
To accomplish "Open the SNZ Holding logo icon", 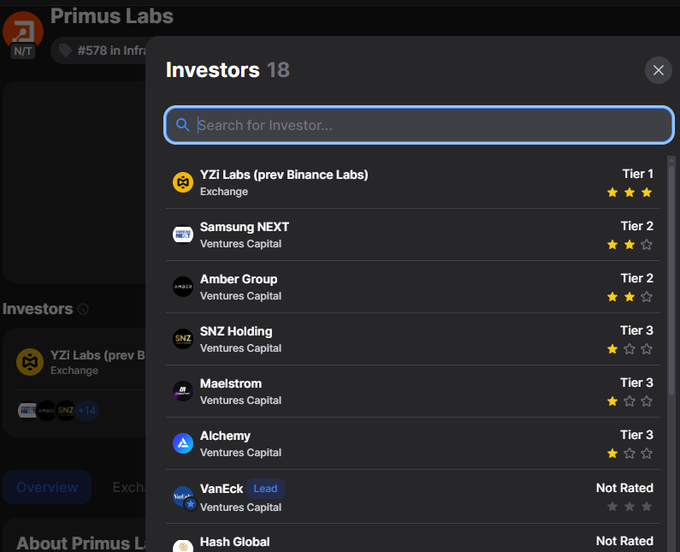I will (x=183, y=339).
